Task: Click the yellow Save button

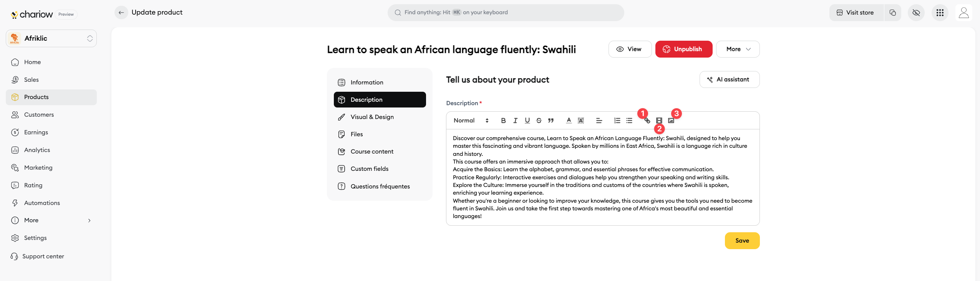Action: [x=742, y=241]
